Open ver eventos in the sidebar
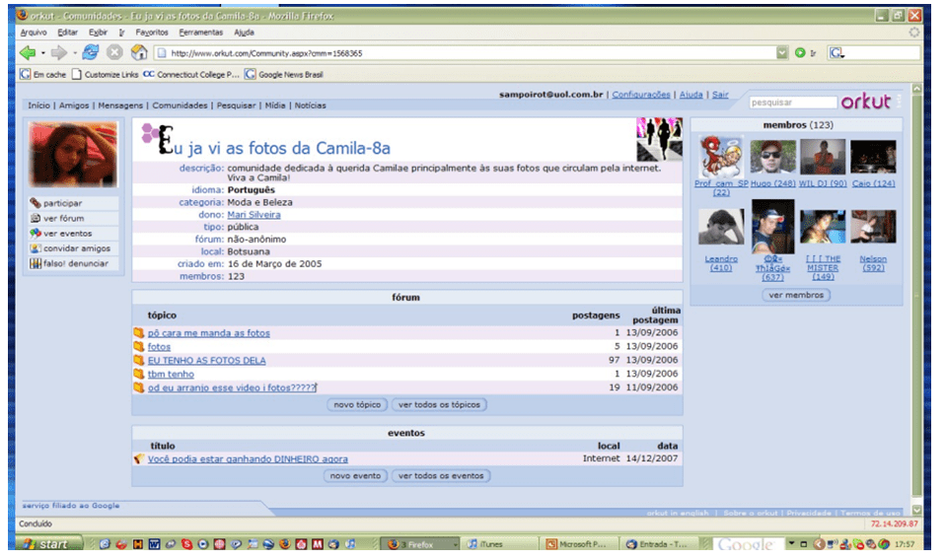Viewport: 946px width, 560px height. pyautogui.click(x=67, y=234)
